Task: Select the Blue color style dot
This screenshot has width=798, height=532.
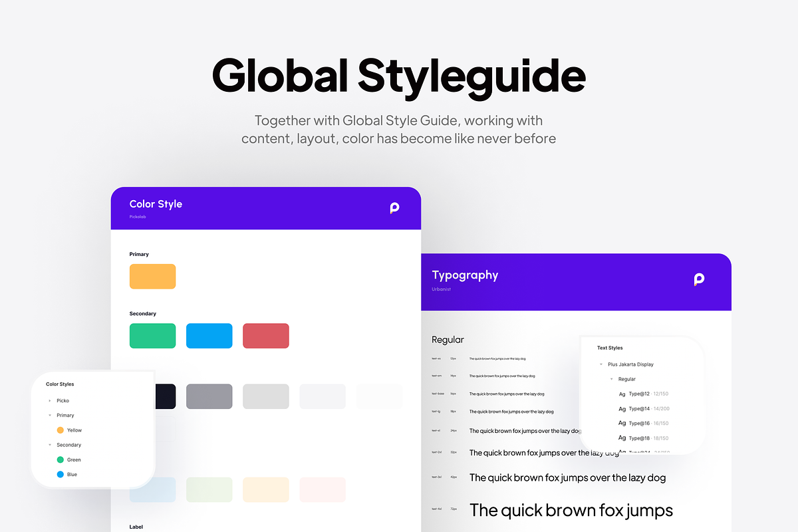Action: [x=61, y=474]
